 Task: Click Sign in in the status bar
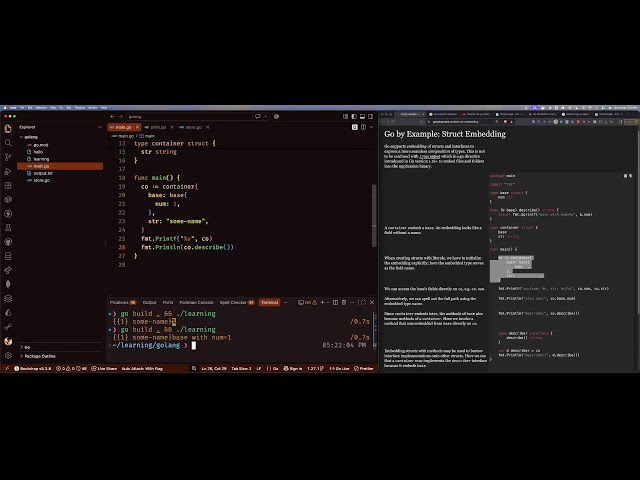pyautogui.click(x=293, y=369)
